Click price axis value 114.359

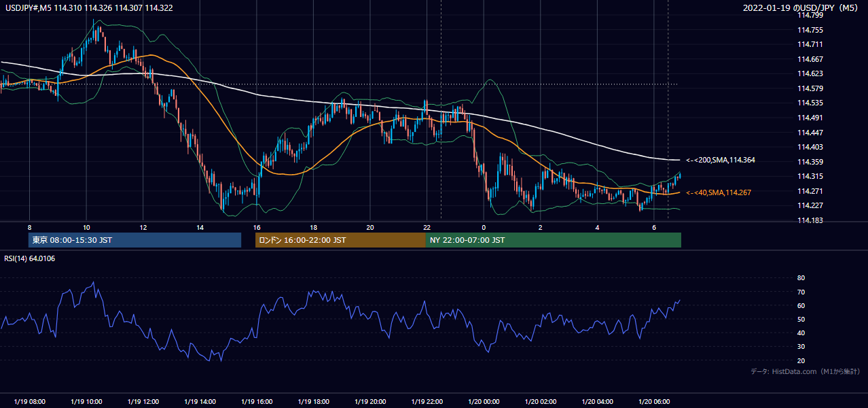(810, 162)
